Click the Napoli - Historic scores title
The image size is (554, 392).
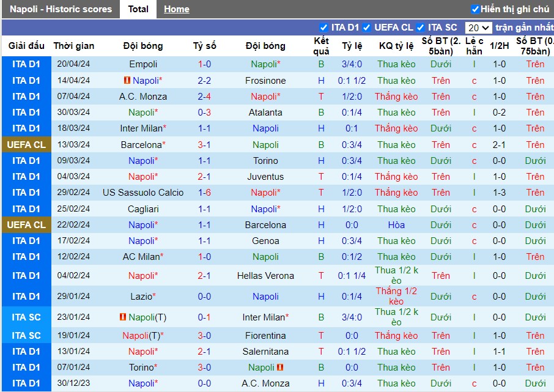[61, 9]
